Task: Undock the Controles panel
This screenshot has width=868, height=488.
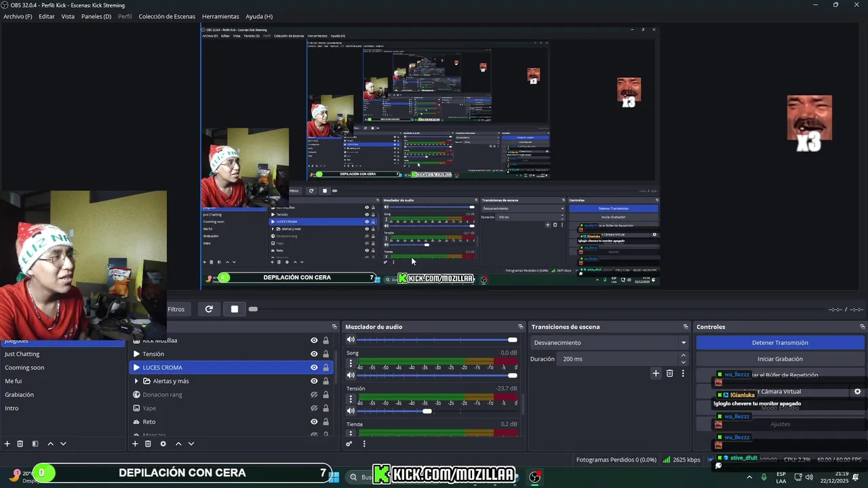Action: click(862, 327)
